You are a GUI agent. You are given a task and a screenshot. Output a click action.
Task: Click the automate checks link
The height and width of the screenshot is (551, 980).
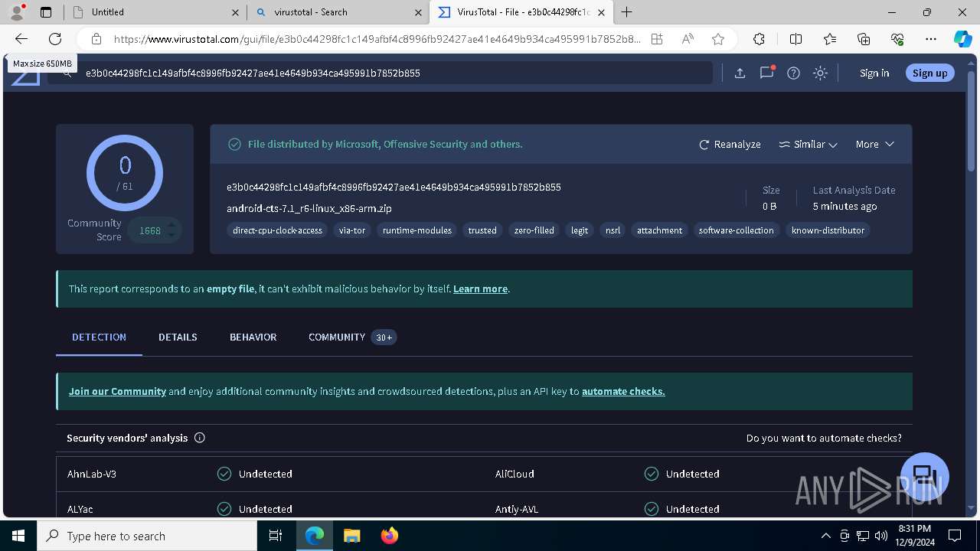coord(623,391)
